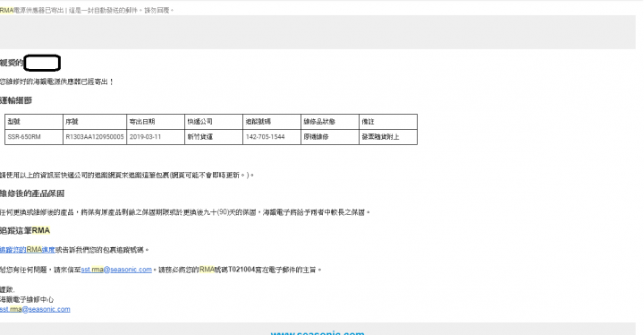
Task: Click the 90-day warranty paragraph
Action: tap(185, 212)
